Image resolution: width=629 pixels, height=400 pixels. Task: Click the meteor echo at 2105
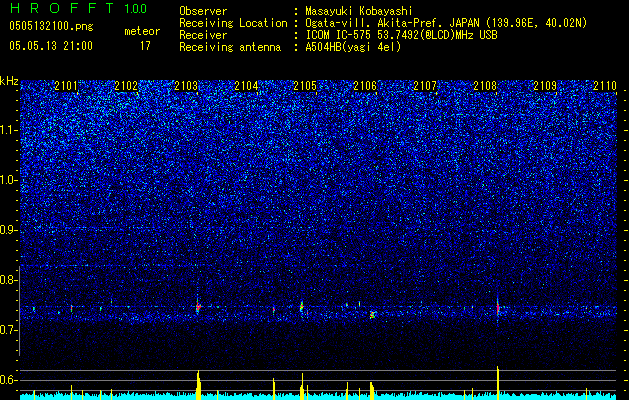[302, 308]
